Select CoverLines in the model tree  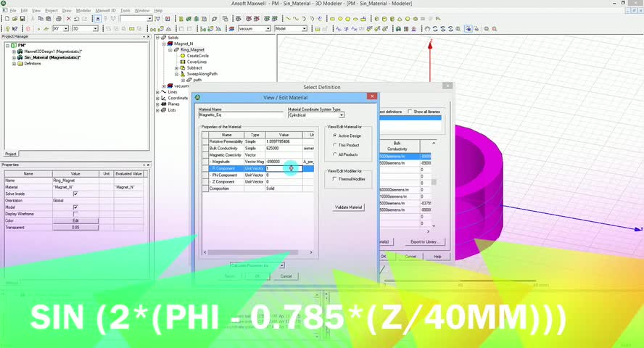tap(197, 62)
